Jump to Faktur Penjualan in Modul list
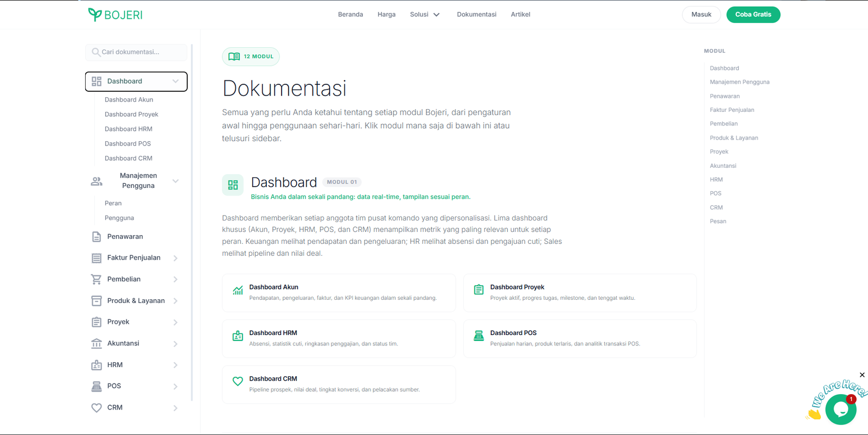Screen dimensions: 868x435 (x=732, y=110)
